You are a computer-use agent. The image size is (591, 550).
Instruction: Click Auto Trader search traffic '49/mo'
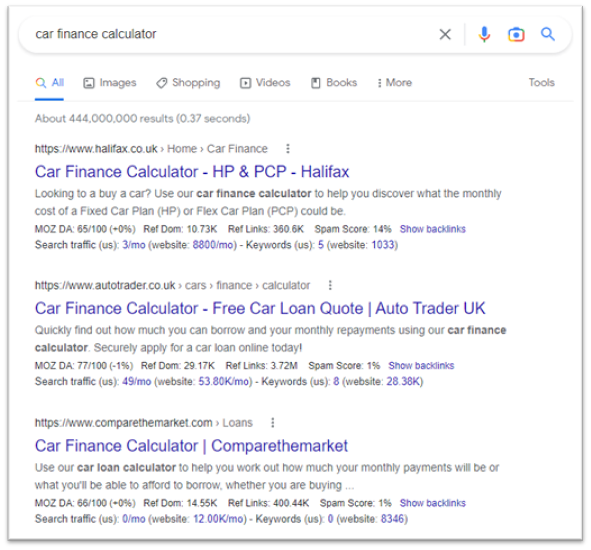pos(136,381)
